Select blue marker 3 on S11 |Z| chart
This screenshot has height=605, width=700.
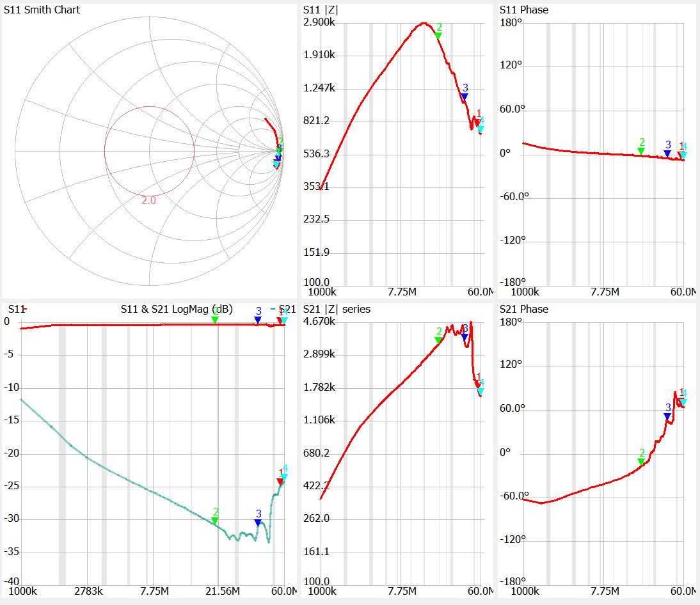(x=465, y=97)
